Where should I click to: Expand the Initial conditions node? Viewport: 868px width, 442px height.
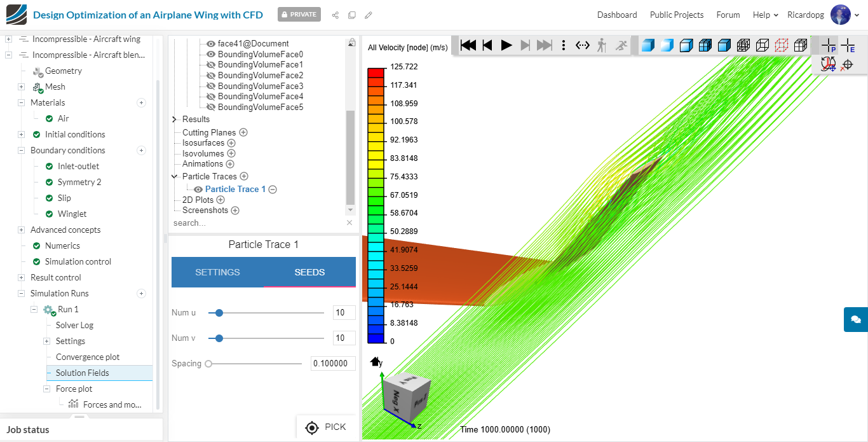22,135
